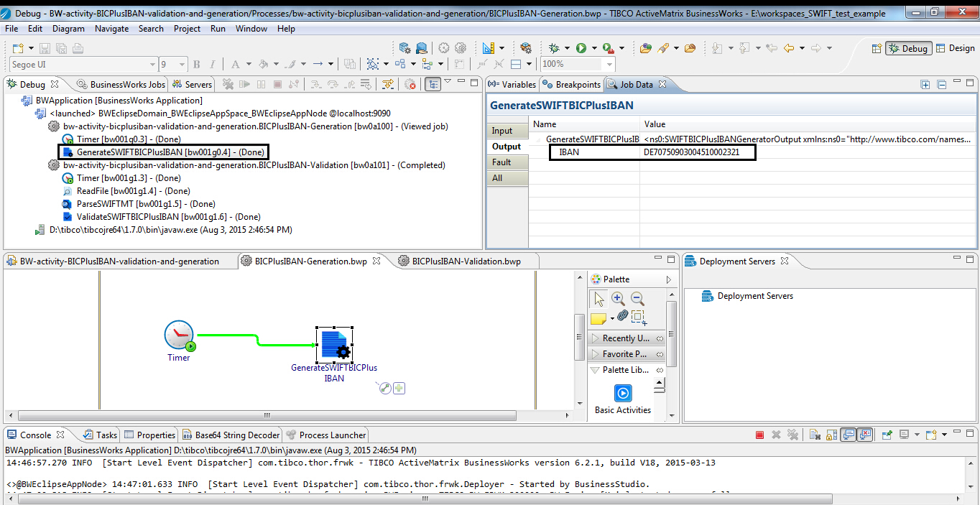This screenshot has width=980, height=505.
Task: Toggle show console on standard output change
Action: point(849,435)
